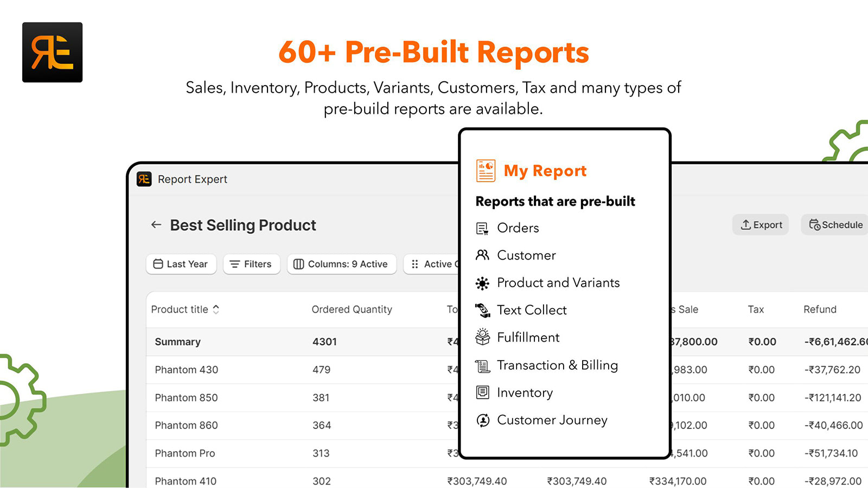Open Inventory using its ledger icon
Viewport: 868px width, 488px height.
[483, 392]
